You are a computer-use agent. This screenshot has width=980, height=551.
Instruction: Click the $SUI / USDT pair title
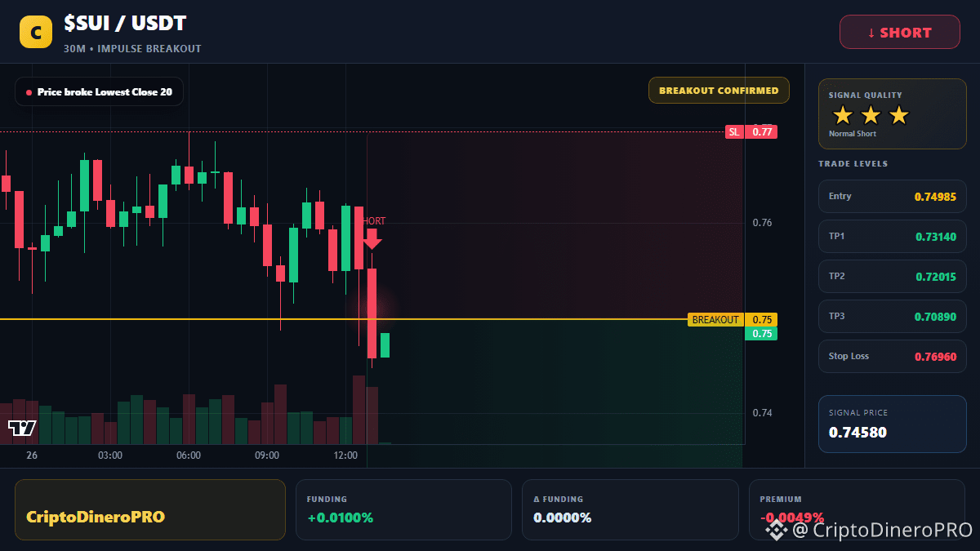click(125, 24)
